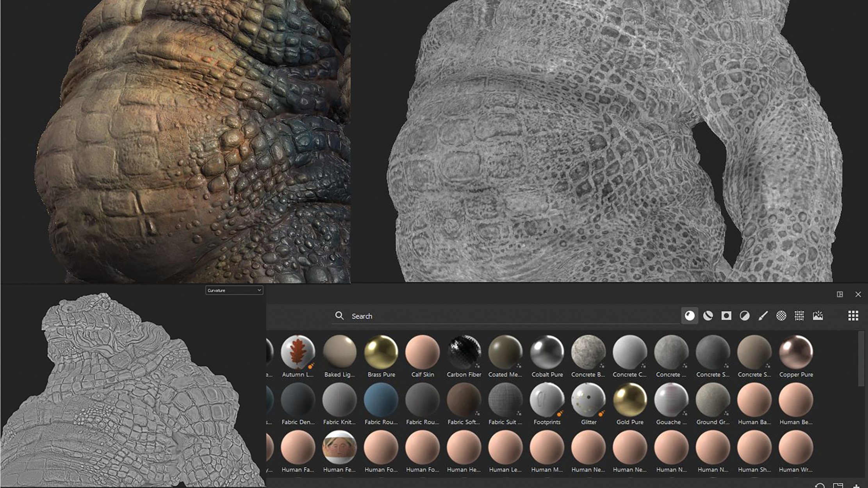Choose the Copper Pure material swatch

click(x=796, y=352)
